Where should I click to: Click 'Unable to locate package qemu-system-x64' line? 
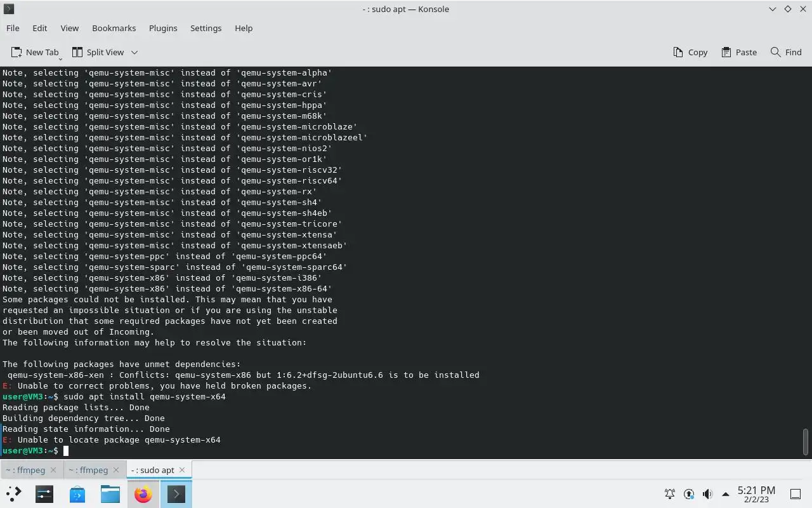112,439
